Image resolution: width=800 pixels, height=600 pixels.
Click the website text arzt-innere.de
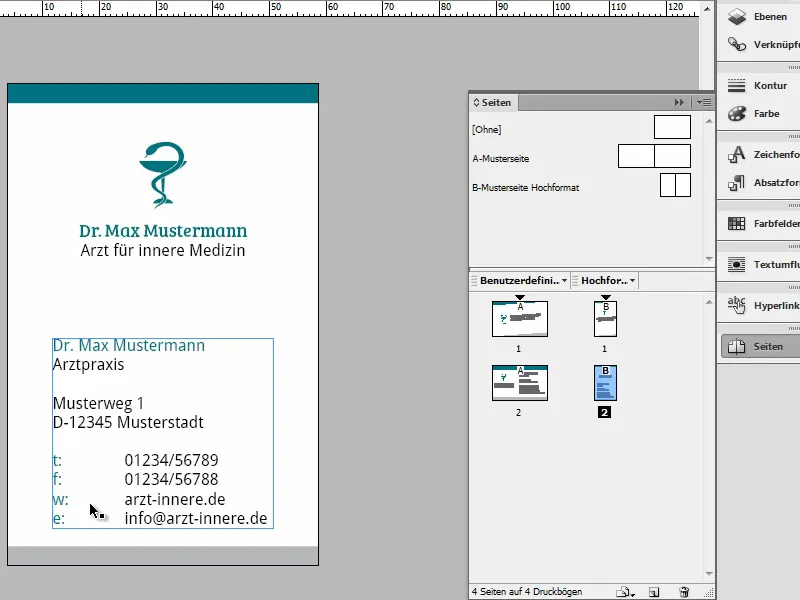(175, 499)
